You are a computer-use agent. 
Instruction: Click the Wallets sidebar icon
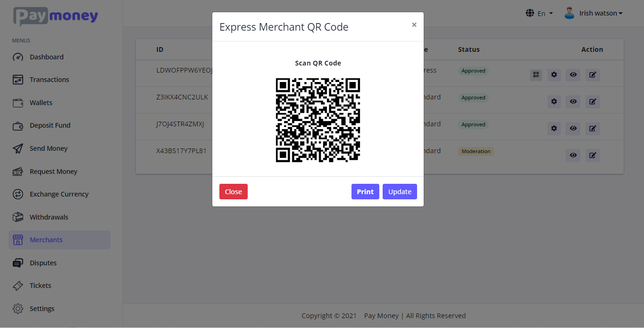tap(17, 102)
